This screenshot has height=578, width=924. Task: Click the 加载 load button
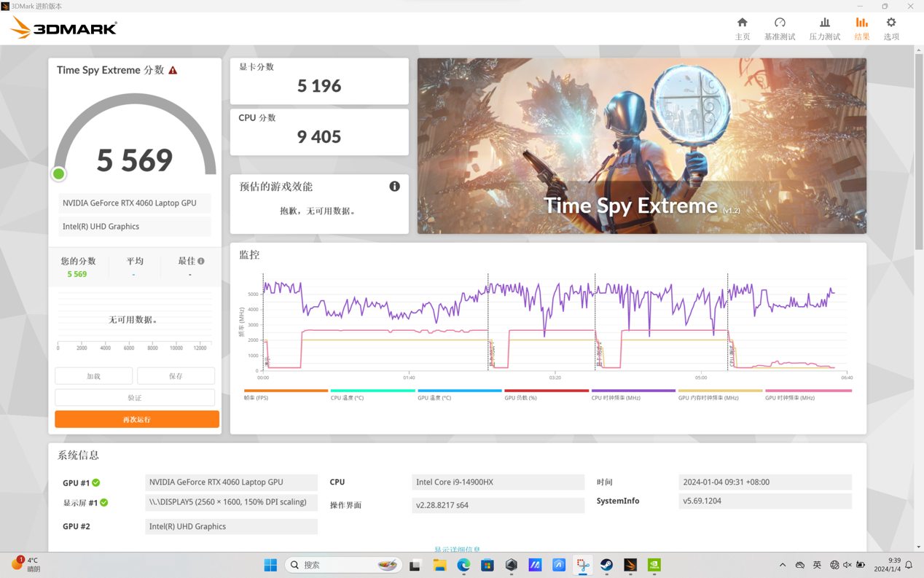pos(94,376)
